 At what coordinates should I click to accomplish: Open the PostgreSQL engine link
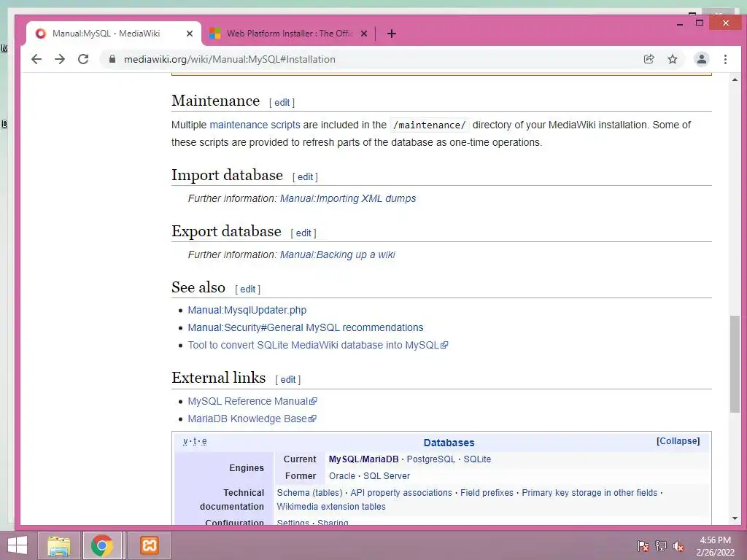430,459
